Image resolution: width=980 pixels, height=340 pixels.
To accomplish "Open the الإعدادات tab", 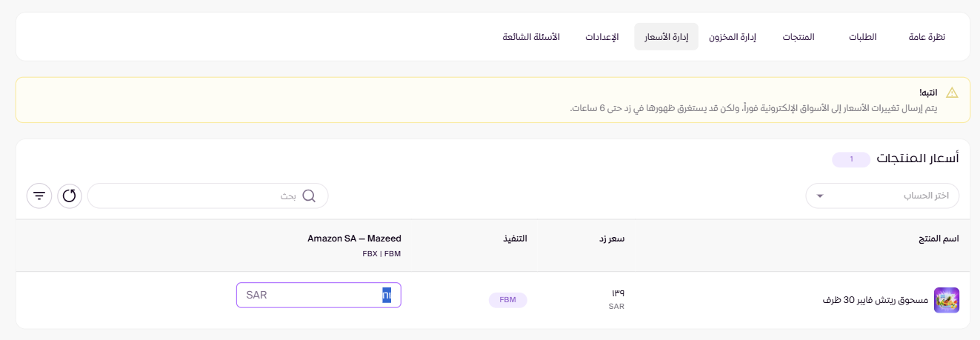I will [x=602, y=37].
